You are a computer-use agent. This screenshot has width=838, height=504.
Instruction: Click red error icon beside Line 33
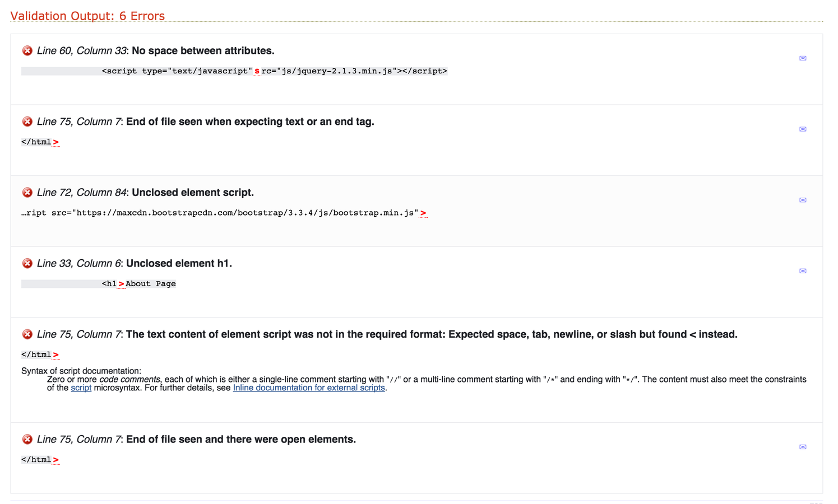point(27,263)
